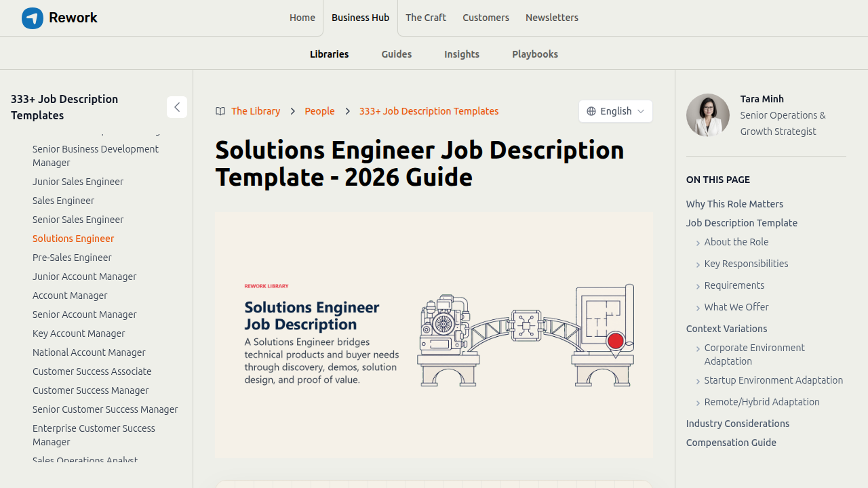Open the Customers menu item

click(x=486, y=18)
